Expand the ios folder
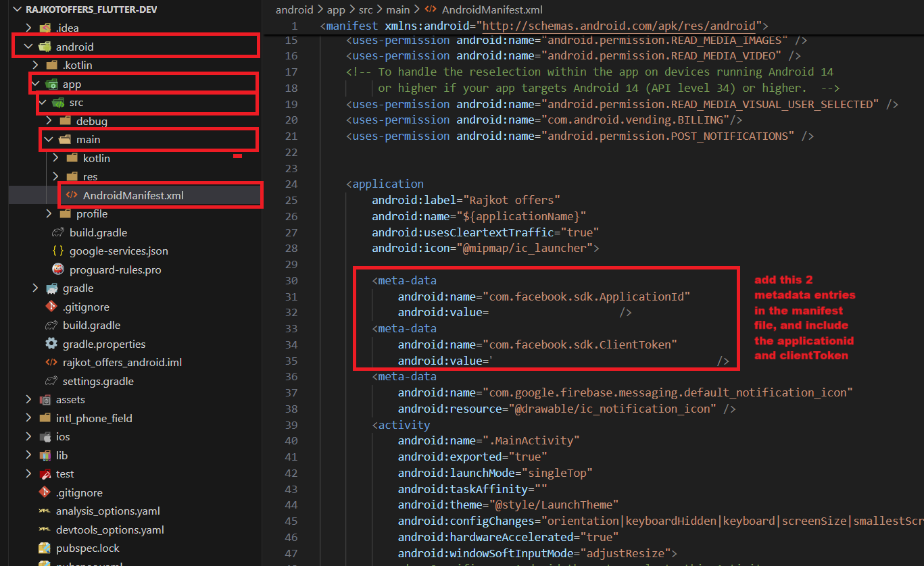 28,437
